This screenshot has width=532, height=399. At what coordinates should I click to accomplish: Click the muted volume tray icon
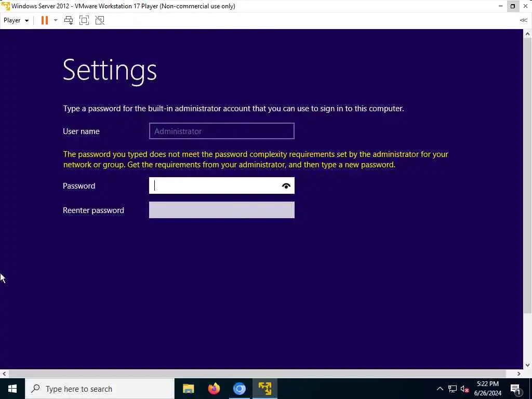pyautogui.click(x=465, y=389)
